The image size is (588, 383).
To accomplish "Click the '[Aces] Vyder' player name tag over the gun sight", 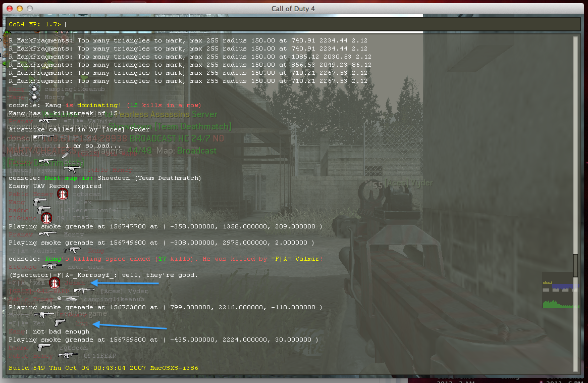I will [x=409, y=183].
